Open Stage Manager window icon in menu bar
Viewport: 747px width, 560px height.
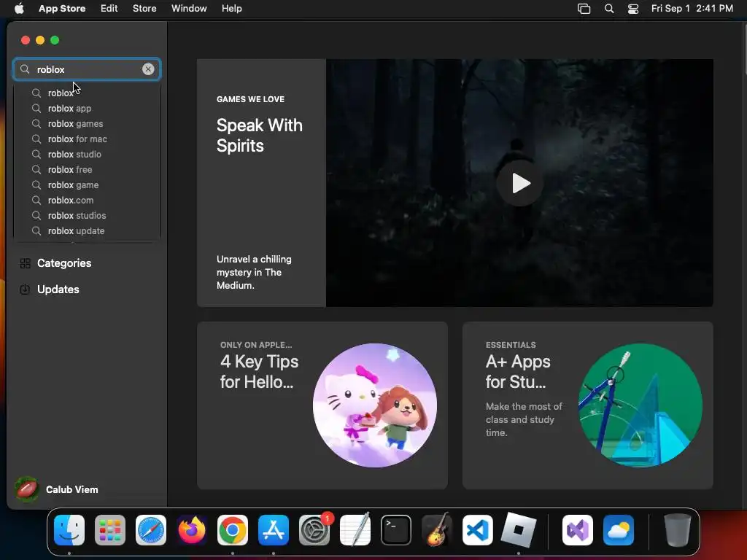(x=584, y=9)
